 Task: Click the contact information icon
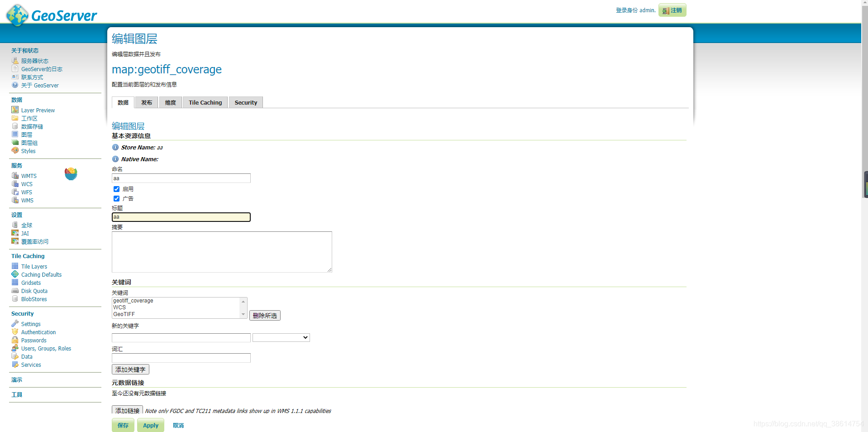coord(15,77)
